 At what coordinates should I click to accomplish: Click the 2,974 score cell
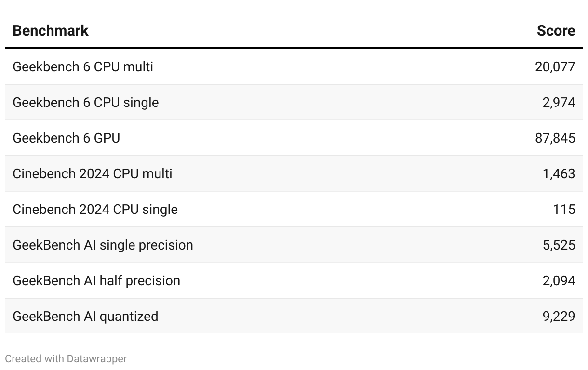[559, 102]
